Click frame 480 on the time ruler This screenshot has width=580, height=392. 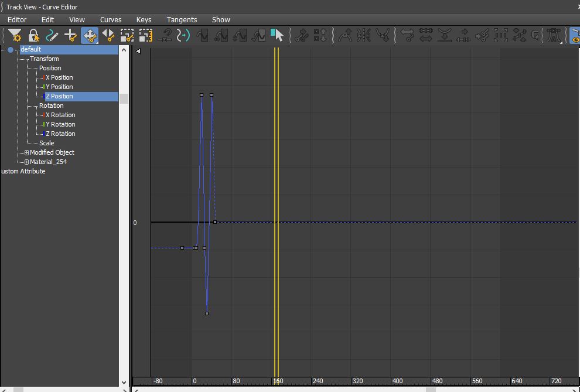(437, 381)
